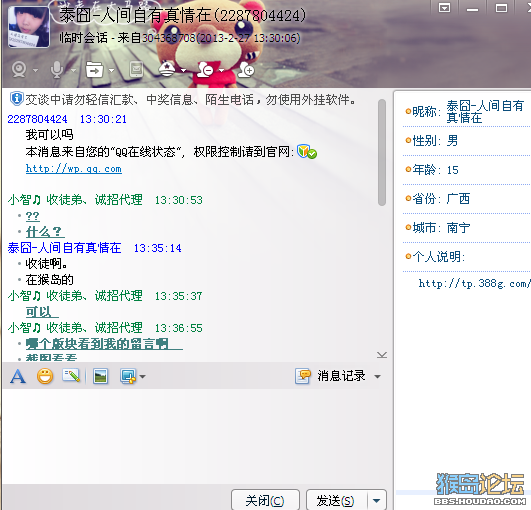
Task: Click message 我可以吗
Action: 49,135
